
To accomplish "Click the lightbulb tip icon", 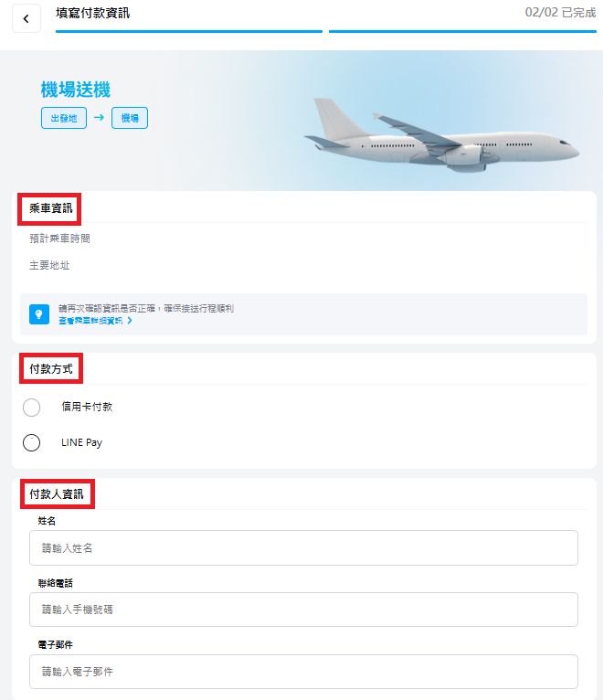I will [39, 314].
